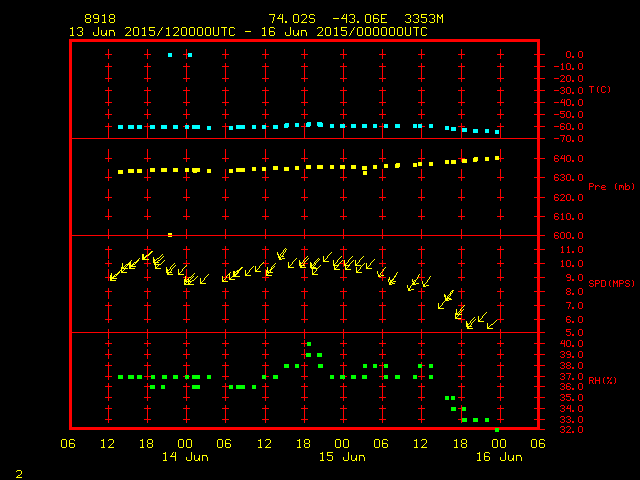The width and height of the screenshot is (640, 480).
Task: Click the 640.0 pressure tick value
Action: click(569, 158)
